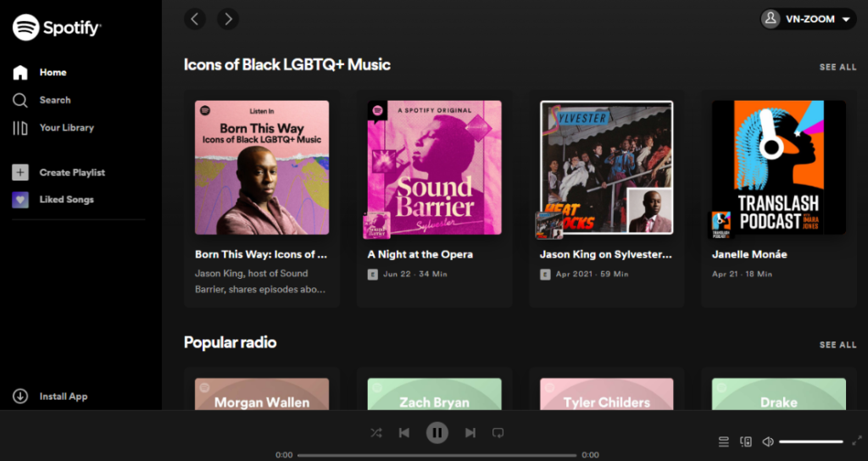Viewport: 868px width, 461px height.
Task: See all Icons of Black LGBTQ+ Music
Action: tap(837, 67)
